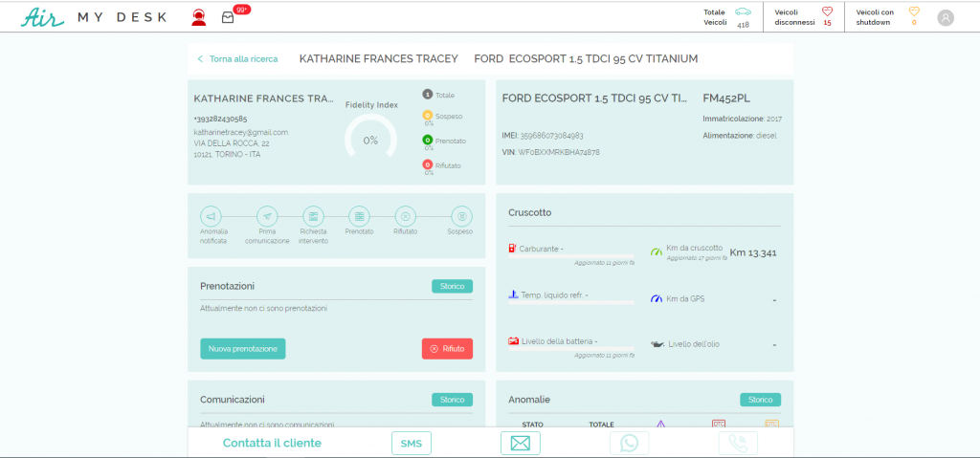The height and width of the screenshot is (458, 980).
Task: Select the Prima comunicazione step icon
Action: coord(267,216)
